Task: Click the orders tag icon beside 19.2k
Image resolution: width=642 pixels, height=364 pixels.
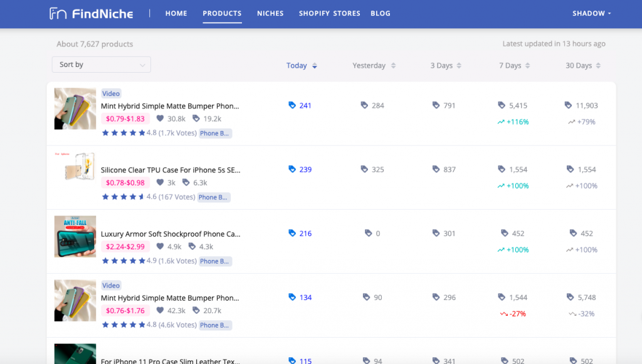Action: pos(196,118)
